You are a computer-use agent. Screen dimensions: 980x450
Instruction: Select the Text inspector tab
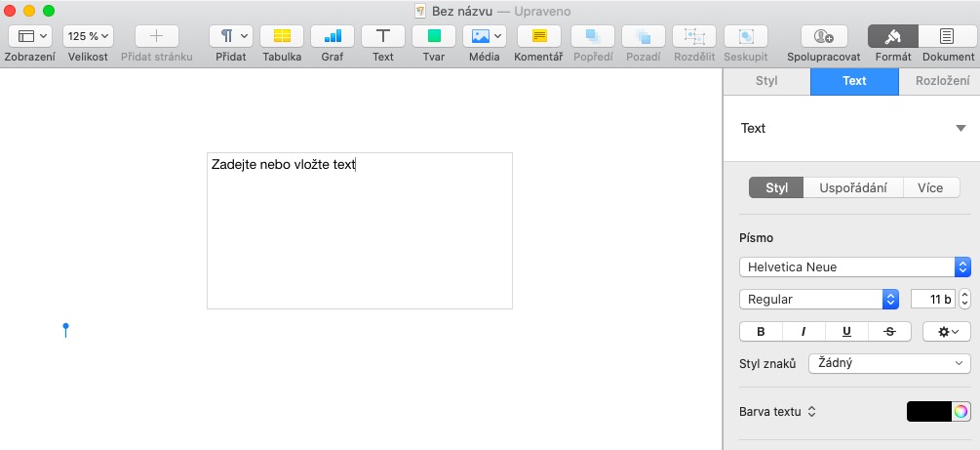click(854, 81)
